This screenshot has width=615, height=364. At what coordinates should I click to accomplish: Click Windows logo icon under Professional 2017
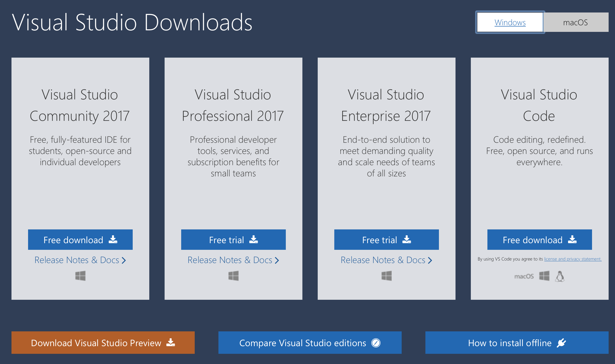(233, 276)
